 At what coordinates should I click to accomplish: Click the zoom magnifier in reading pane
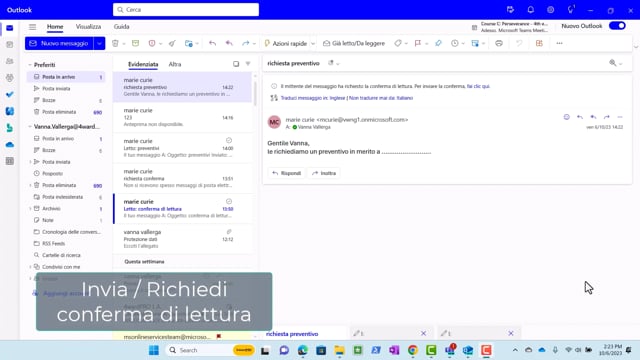point(613,63)
